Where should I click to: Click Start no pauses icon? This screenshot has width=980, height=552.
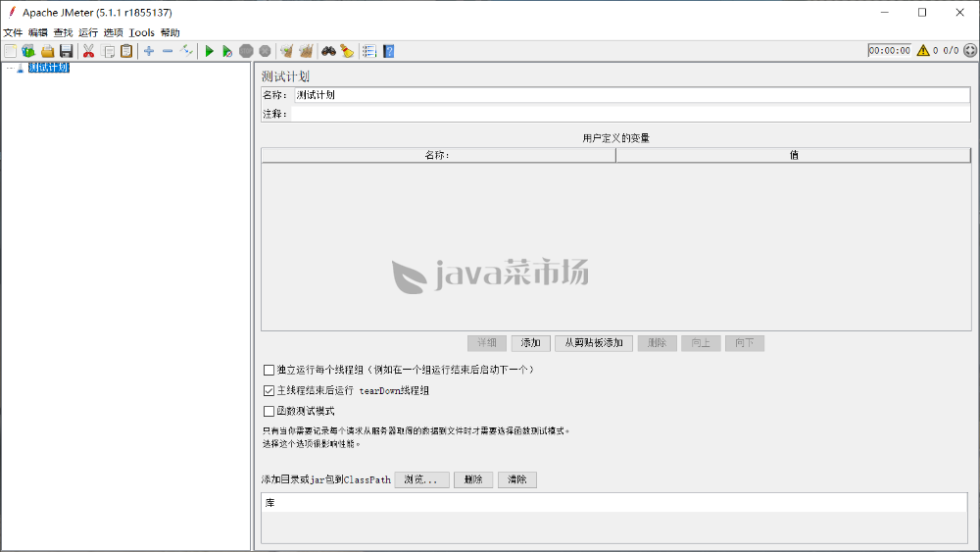(x=227, y=51)
